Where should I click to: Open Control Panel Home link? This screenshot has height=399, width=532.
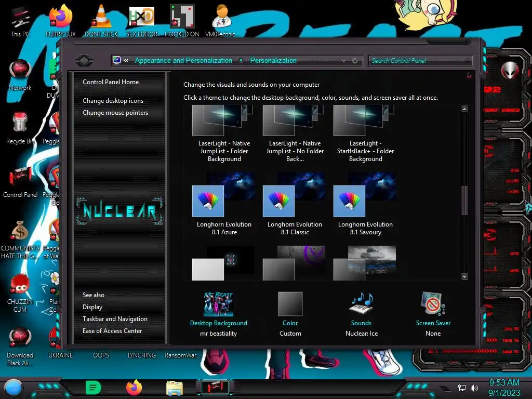tap(111, 82)
